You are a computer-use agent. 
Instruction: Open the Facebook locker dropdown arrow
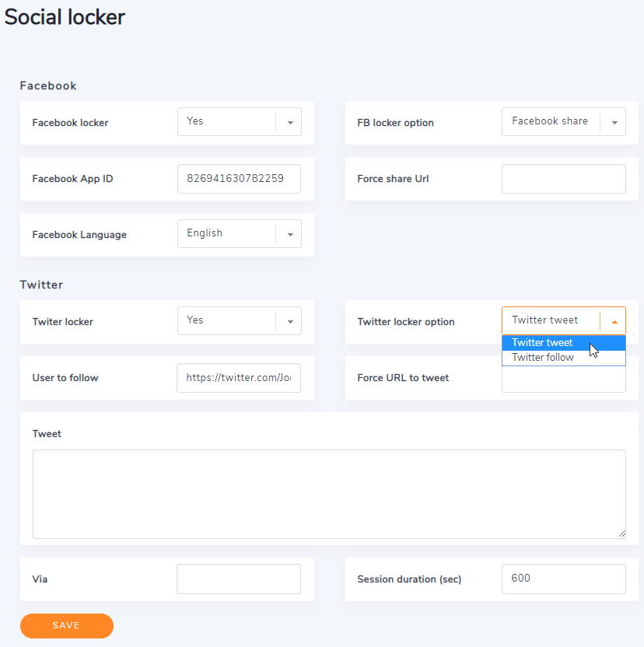289,122
